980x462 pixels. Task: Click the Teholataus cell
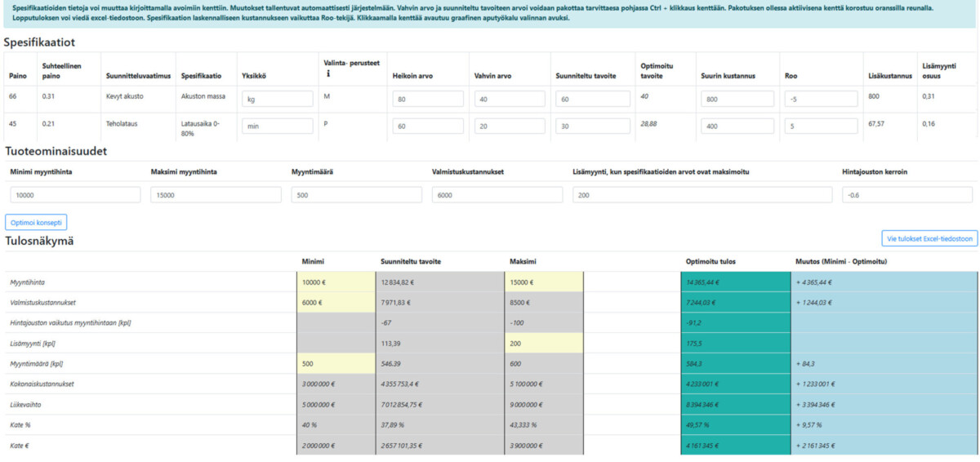(122, 124)
